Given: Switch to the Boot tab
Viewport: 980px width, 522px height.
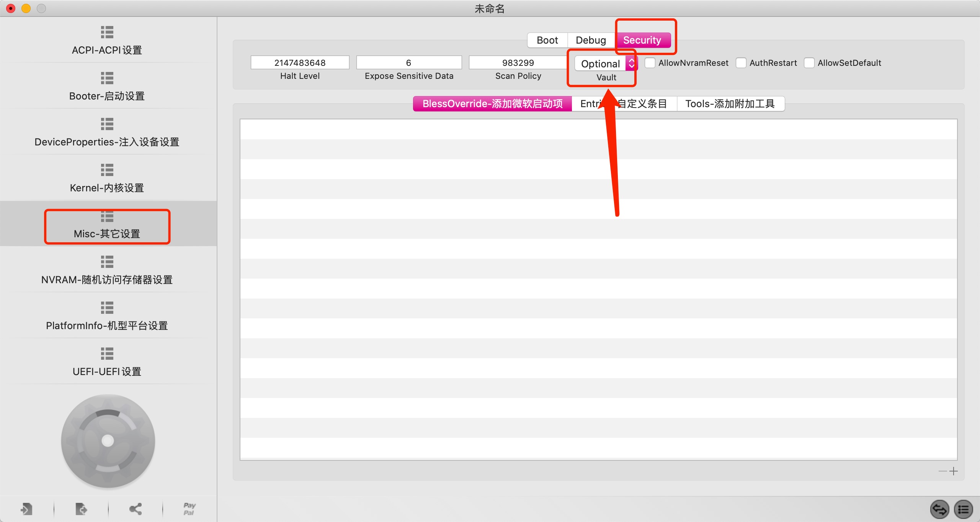Looking at the screenshot, I should click(547, 40).
